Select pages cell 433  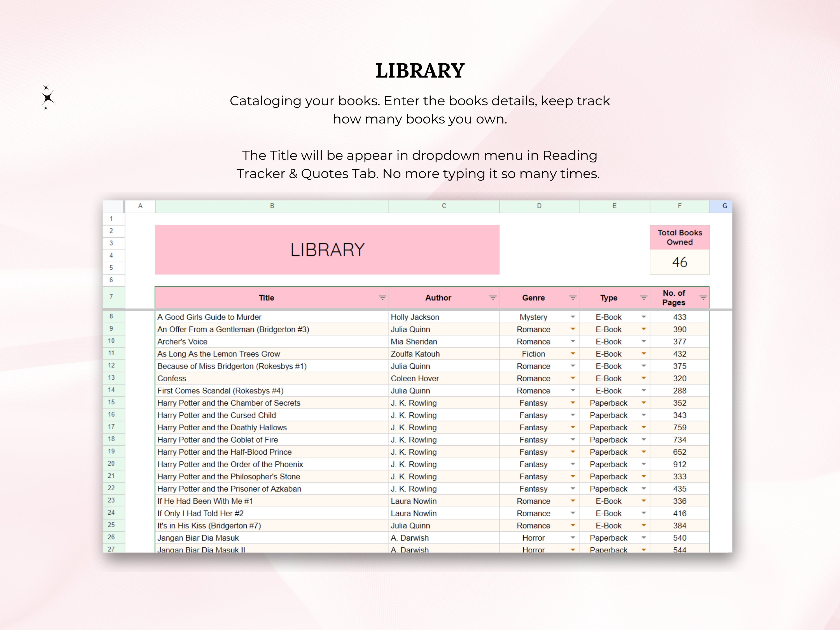point(680,317)
